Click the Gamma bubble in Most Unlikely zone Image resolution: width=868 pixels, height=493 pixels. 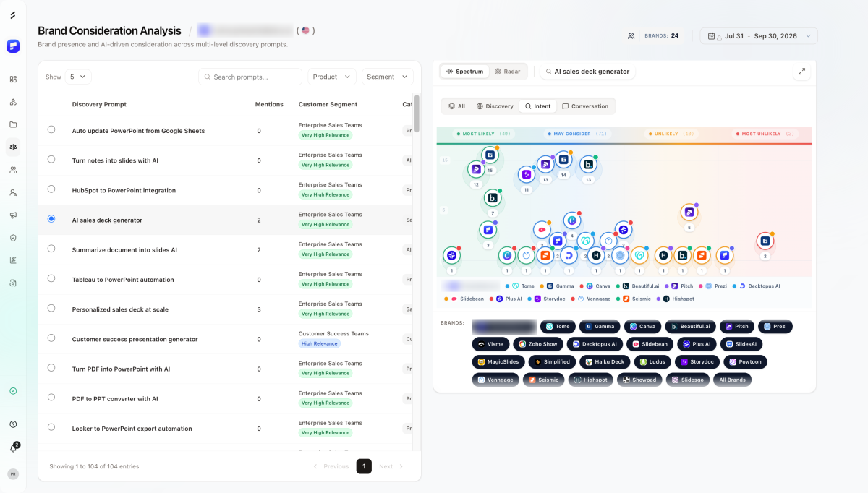(765, 241)
